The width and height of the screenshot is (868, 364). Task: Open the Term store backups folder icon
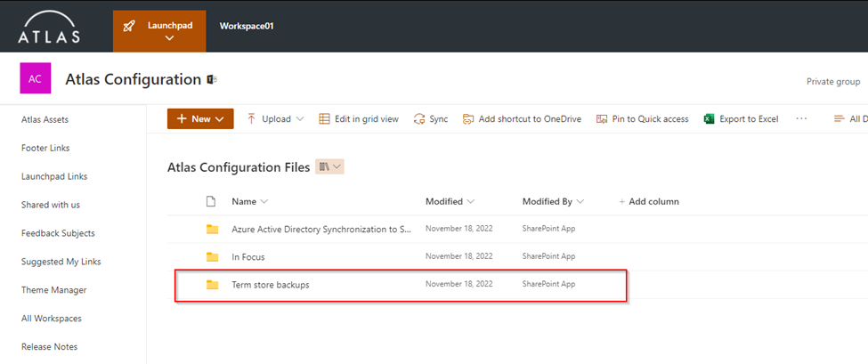212,285
